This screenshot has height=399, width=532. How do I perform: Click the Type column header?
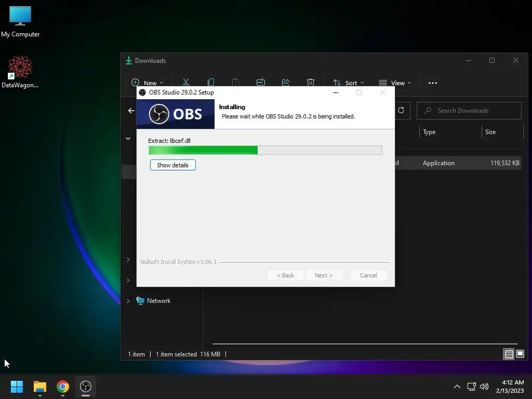click(x=429, y=132)
